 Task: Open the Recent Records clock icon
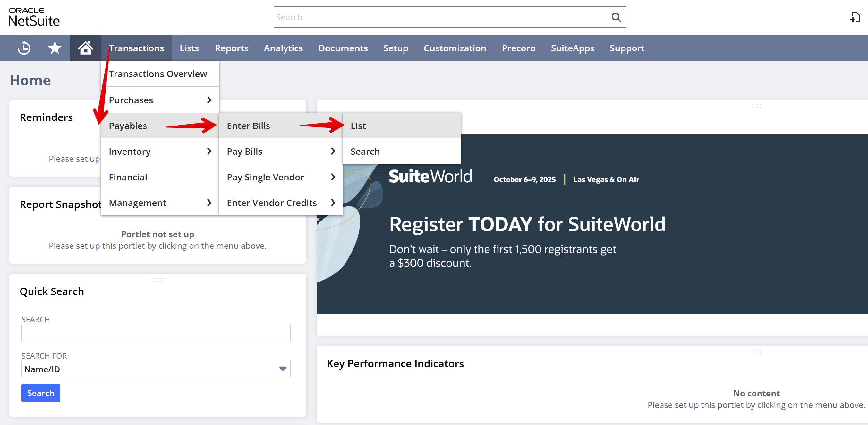click(x=24, y=48)
